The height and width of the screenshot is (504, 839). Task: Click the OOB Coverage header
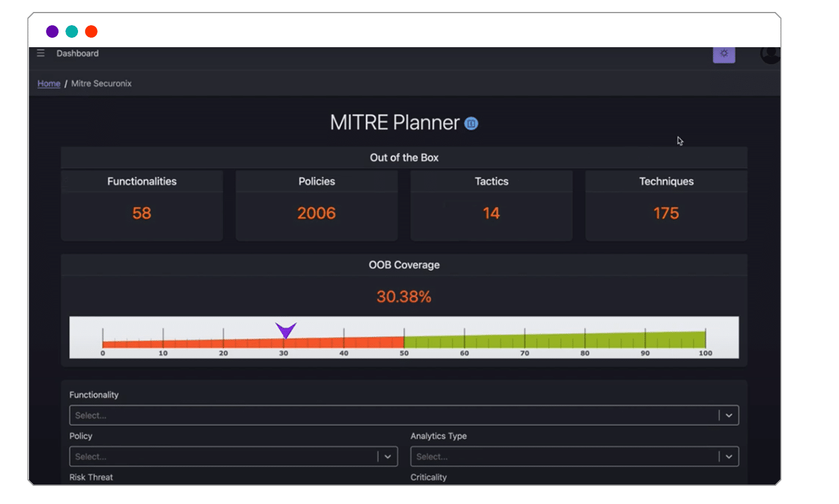(x=404, y=265)
